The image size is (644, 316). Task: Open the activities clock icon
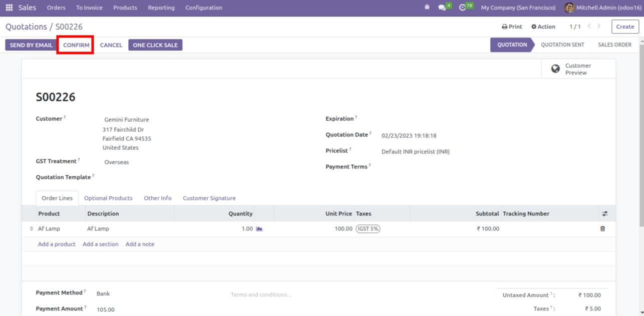point(463,7)
